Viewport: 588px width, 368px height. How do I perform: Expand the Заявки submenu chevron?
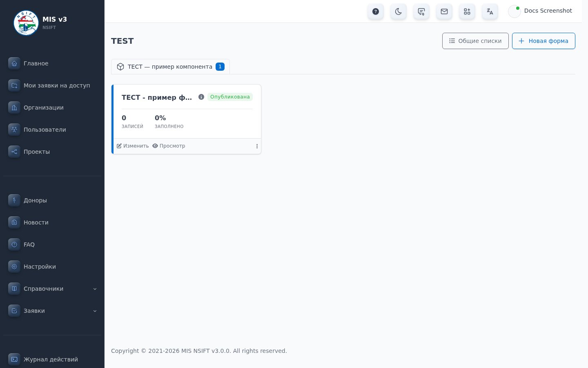click(x=95, y=311)
